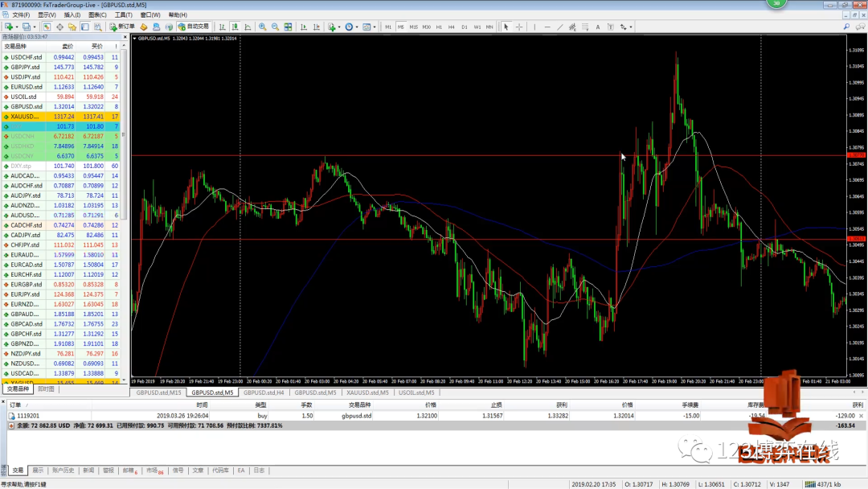This screenshot has height=489, width=868.
Task: Switch to the USOIL.std,M5 chart tab
Action: pyautogui.click(x=416, y=392)
